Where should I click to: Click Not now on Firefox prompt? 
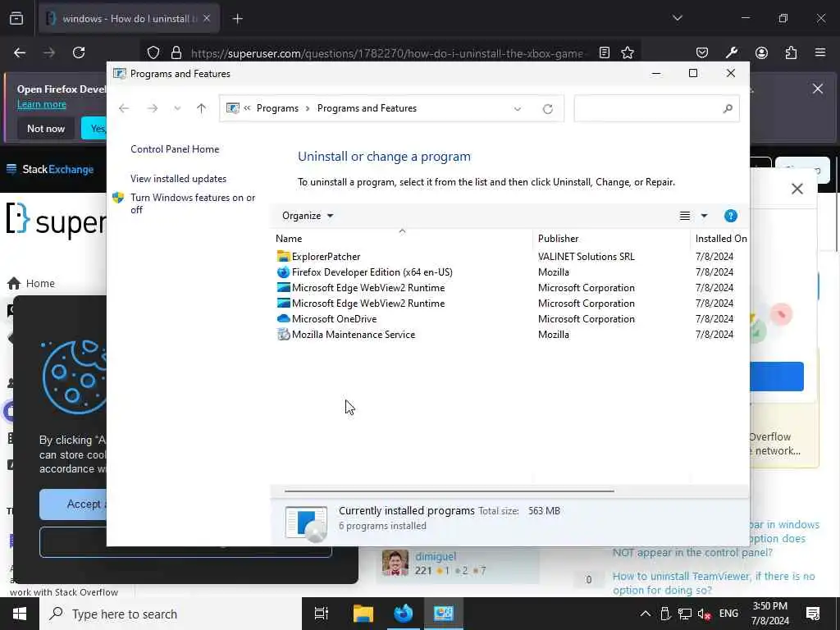coord(46,129)
